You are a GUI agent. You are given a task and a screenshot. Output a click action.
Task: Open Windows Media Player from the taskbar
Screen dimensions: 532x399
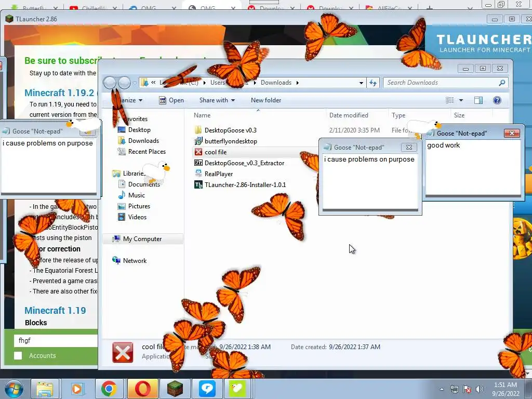pos(77,389)
